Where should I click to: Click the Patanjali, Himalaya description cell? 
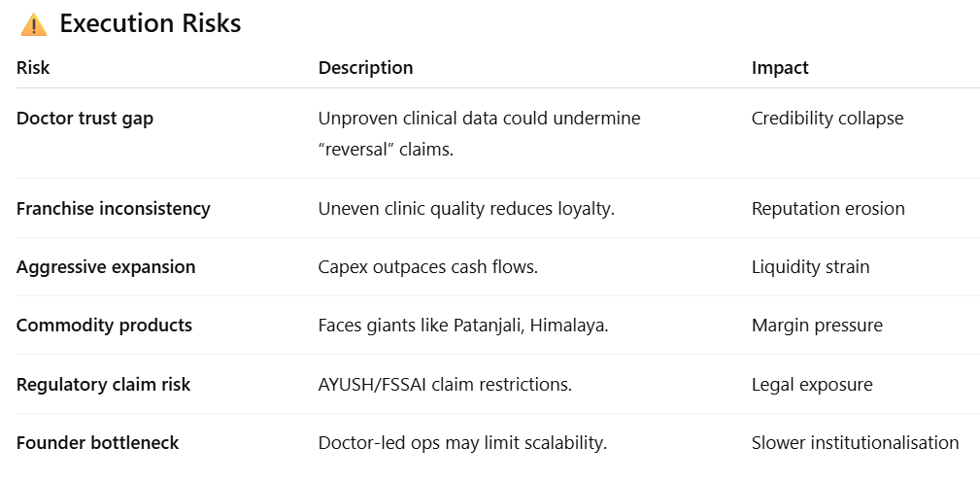point(463,326)
